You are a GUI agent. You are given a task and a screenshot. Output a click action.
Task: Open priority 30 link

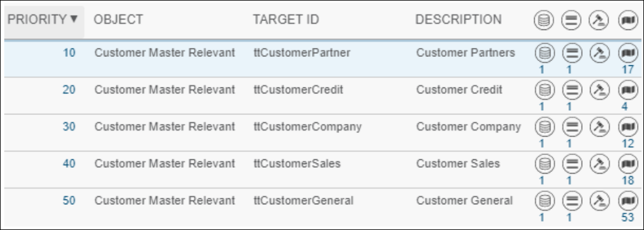(69, 126)
